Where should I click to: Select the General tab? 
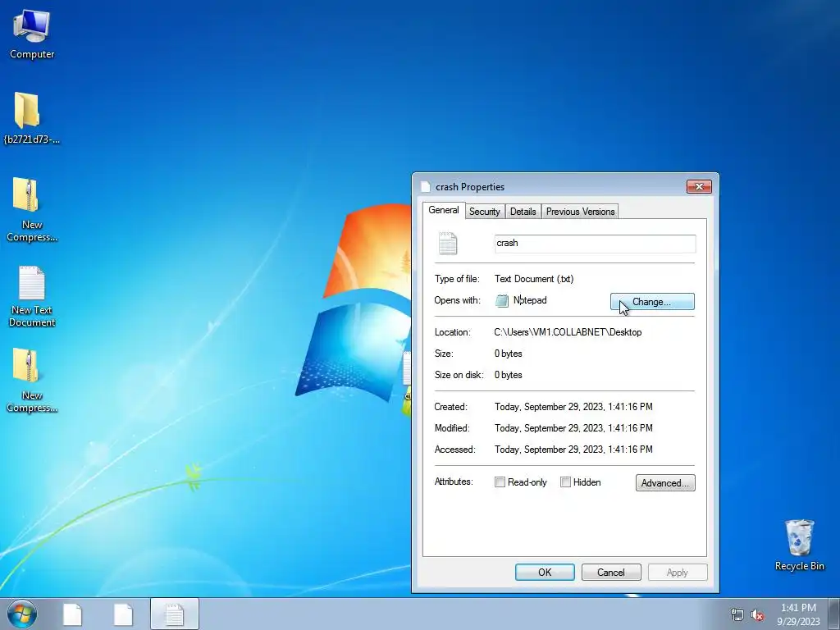(x=444, y=210)
